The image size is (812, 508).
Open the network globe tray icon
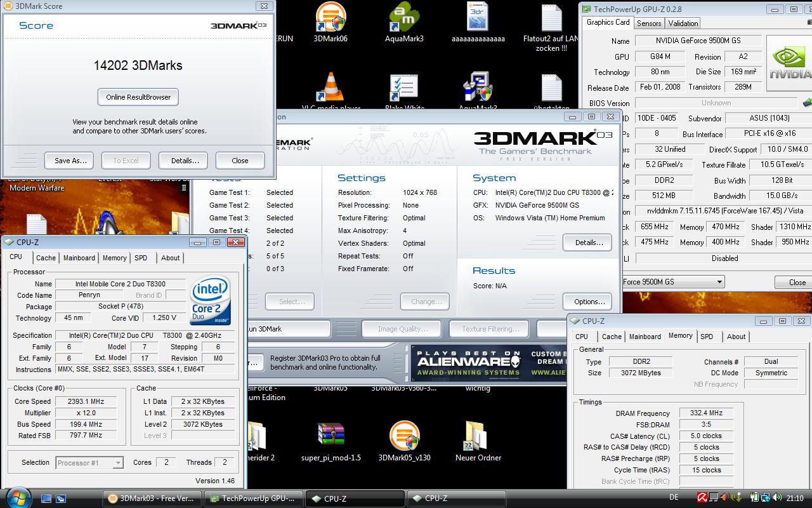pos(766,498)
